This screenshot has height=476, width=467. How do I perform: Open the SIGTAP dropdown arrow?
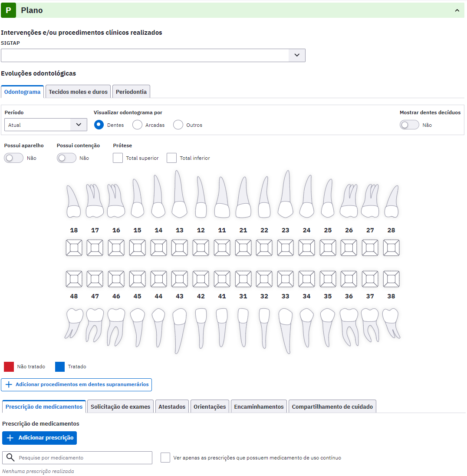click(297, 55)
